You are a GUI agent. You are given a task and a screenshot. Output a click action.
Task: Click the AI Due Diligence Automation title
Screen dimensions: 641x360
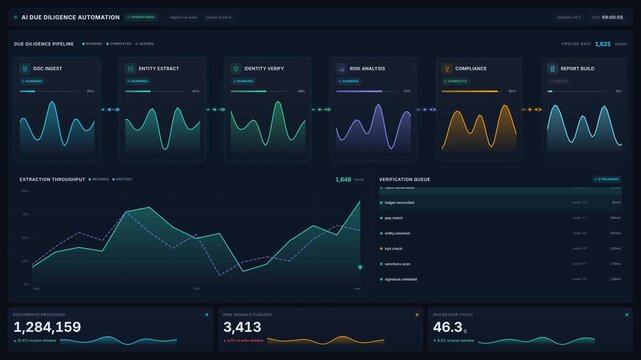point(70,18)
